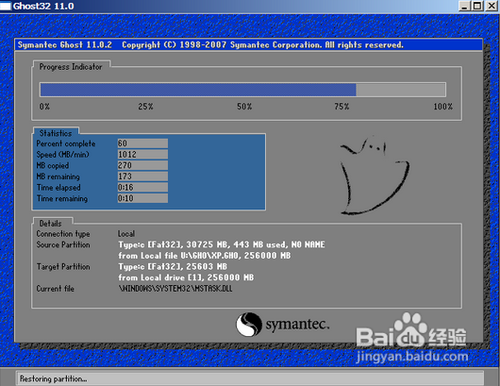
Task: Click the Symantec yin-yang logo icon
Action: (x=249, y=324)
